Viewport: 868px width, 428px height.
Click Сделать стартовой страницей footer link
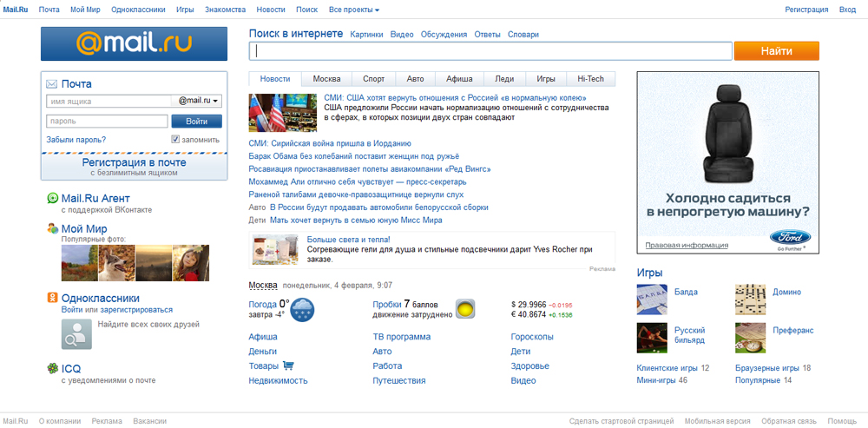(621, 421)
